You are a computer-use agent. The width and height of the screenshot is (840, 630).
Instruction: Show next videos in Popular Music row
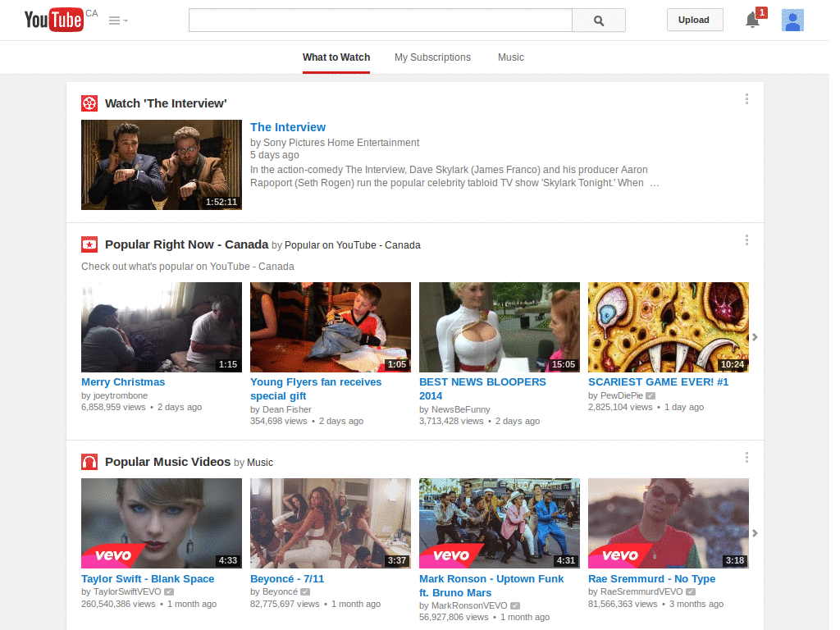pyautogui.click(x=755, y=533)
